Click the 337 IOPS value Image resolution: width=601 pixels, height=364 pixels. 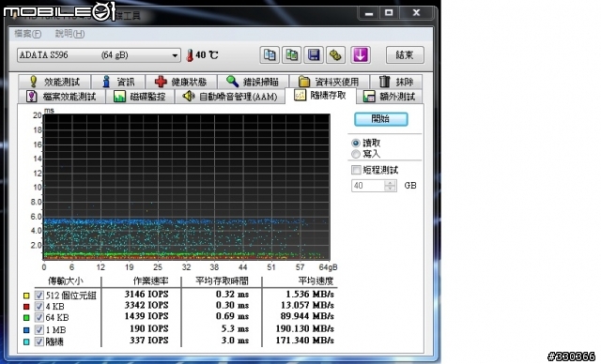click(149, 341)
